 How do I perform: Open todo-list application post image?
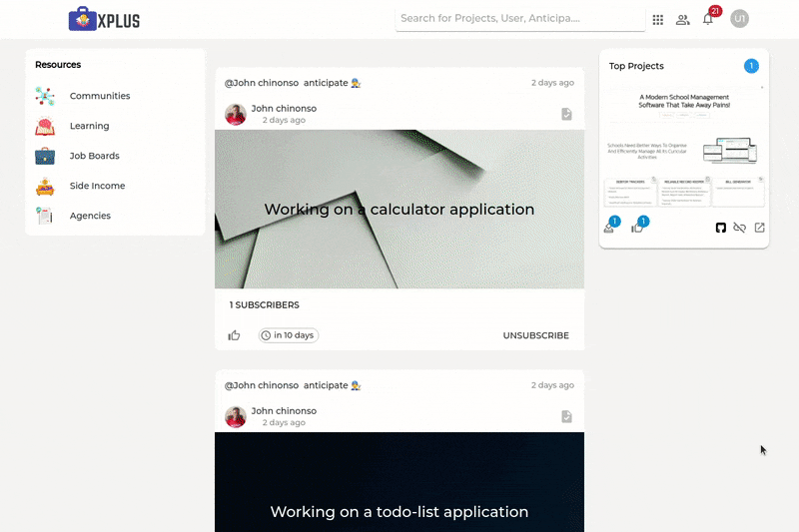[399, 482]
